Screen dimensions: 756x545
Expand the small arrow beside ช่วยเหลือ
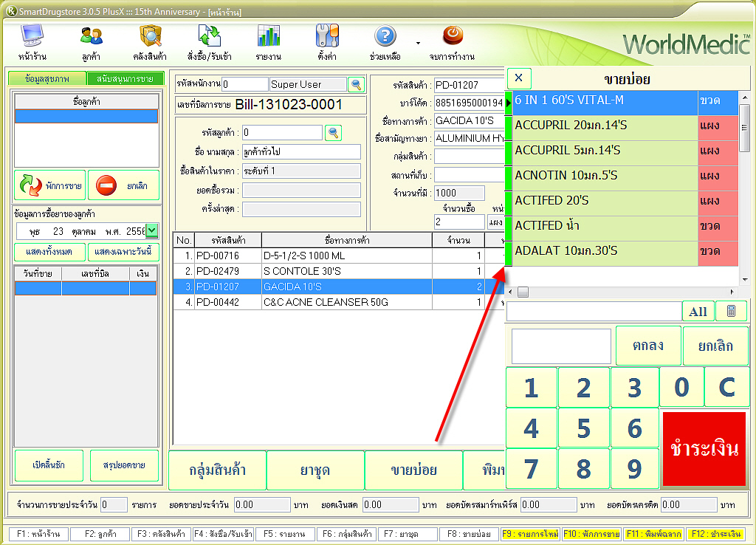[418, 43]
